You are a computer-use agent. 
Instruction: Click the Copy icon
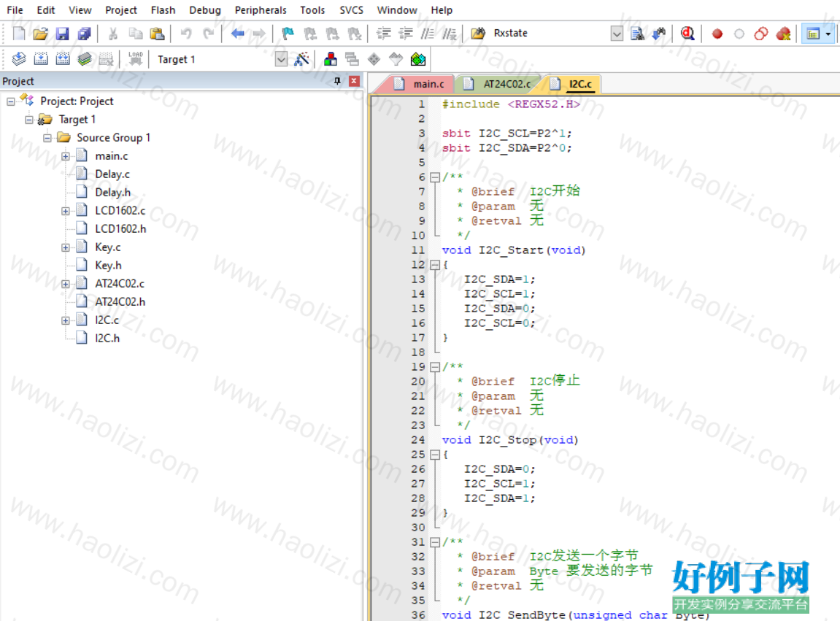pyautogui.click(x=135, y=34)
